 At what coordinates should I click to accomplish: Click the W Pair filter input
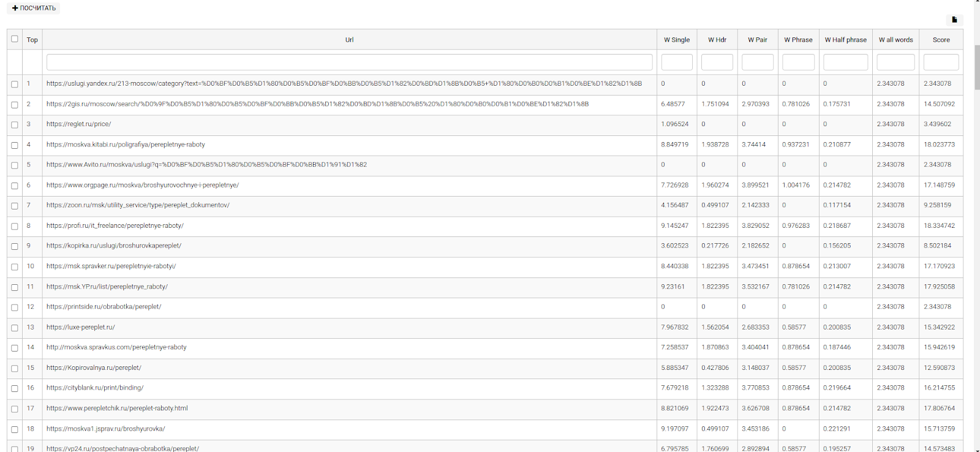[757, 62]
